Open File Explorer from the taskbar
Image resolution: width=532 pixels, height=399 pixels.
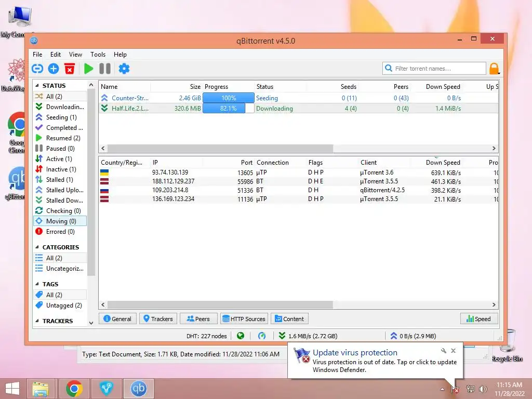[x=41, y=389]
